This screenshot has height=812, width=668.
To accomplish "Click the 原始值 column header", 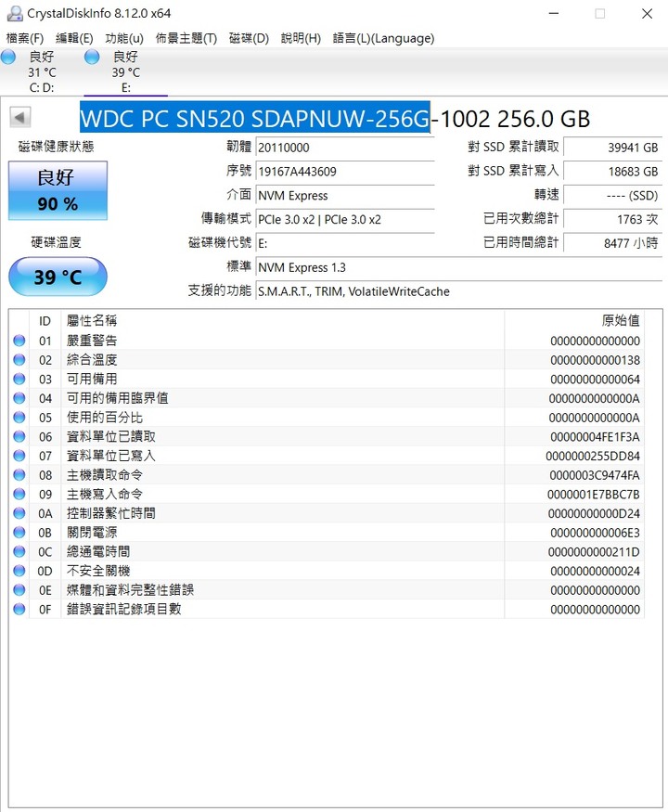I will 574,321.
